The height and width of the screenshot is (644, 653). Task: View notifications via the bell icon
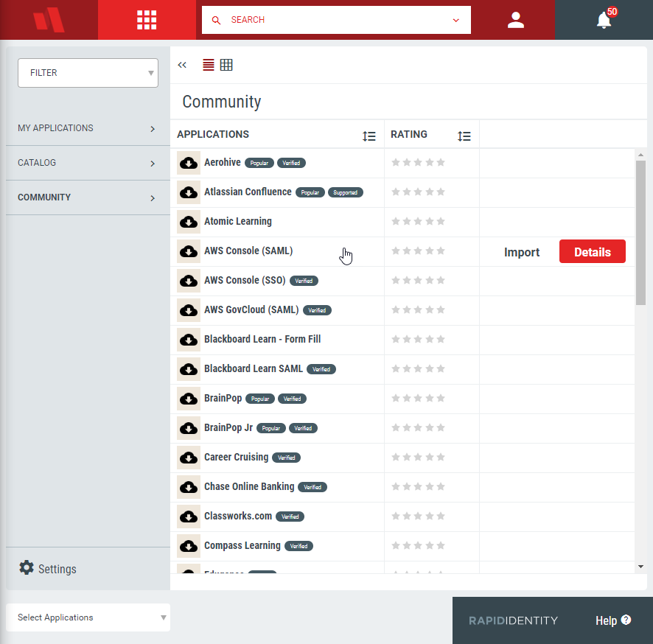(604, 20)
